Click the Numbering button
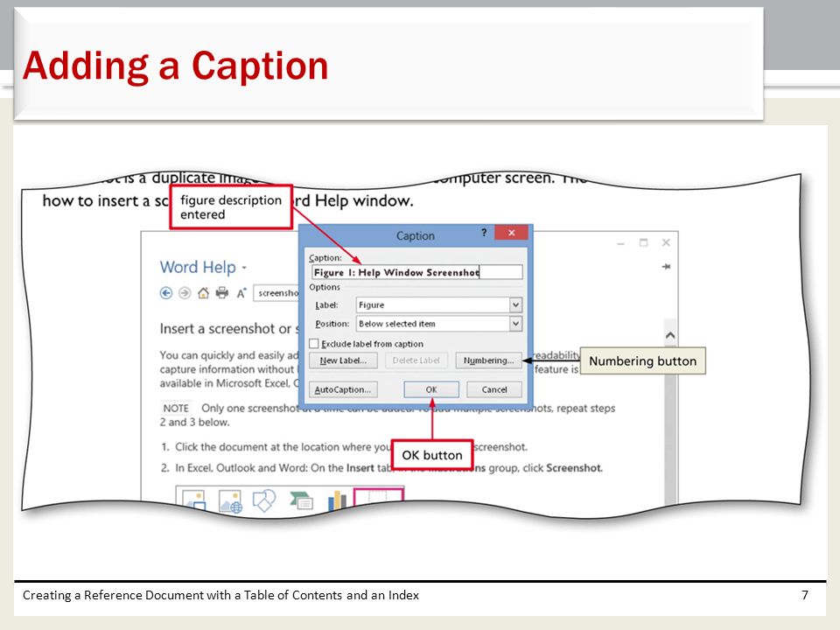 (x=488, y=360)
